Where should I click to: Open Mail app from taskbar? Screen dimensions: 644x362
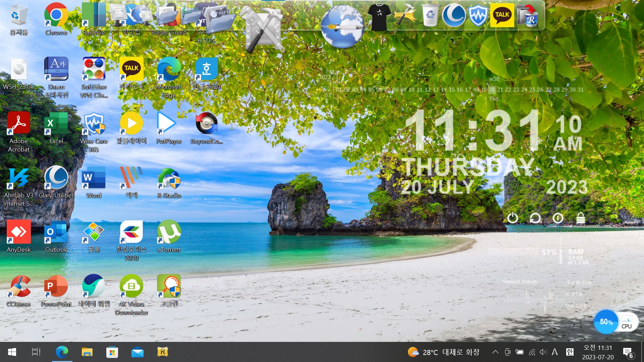pos(138,352)
